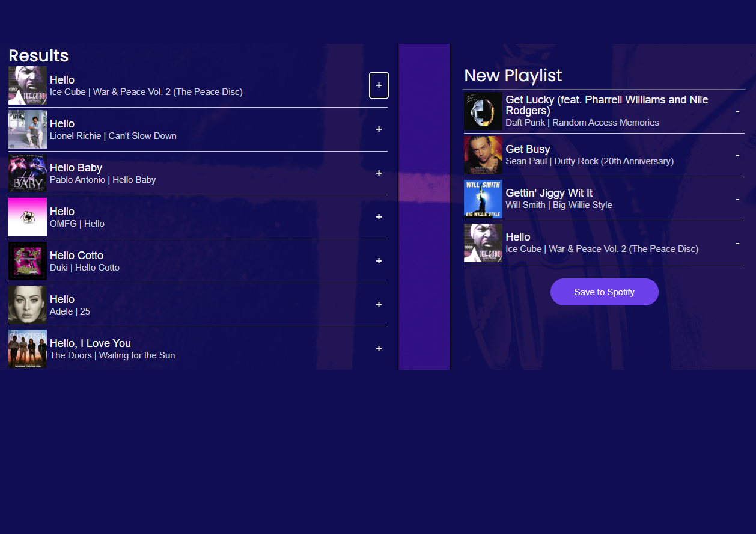This screenshot has height=534, width=756.
Task: Remove "Get Lucky" from the playlist
Action: click(737, 111)
